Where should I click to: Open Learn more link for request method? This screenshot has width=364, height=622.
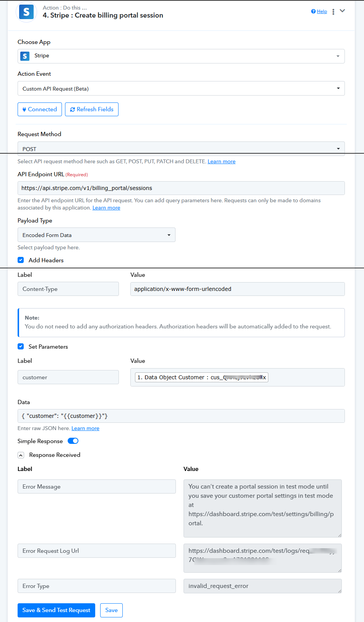click(221, 161)
